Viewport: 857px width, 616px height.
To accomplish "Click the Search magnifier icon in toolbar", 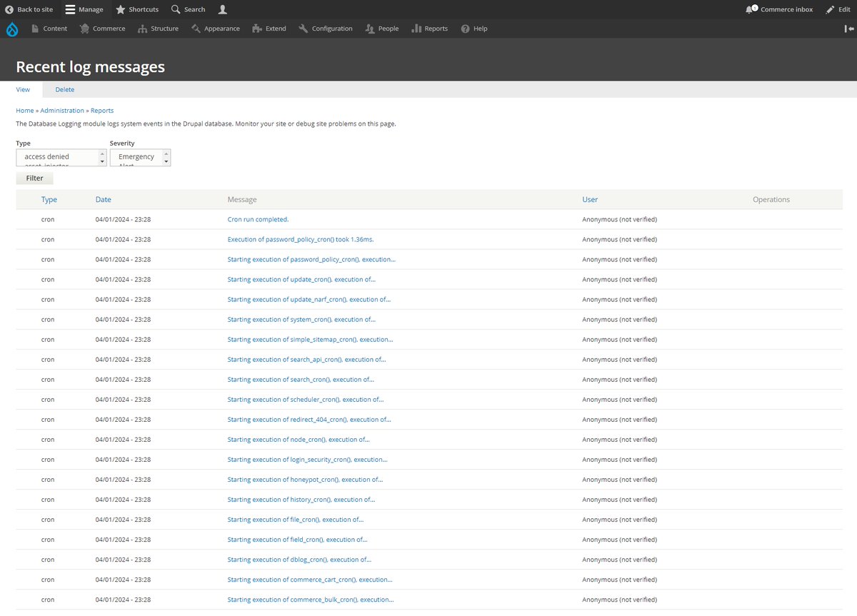I will tap(176, 9).
